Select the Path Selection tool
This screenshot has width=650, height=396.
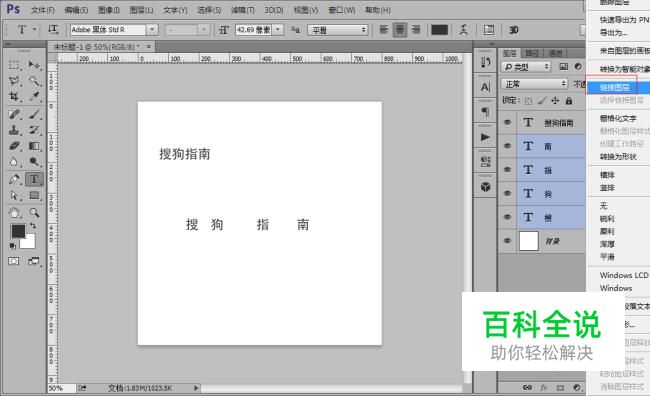[x=14, y=195]
